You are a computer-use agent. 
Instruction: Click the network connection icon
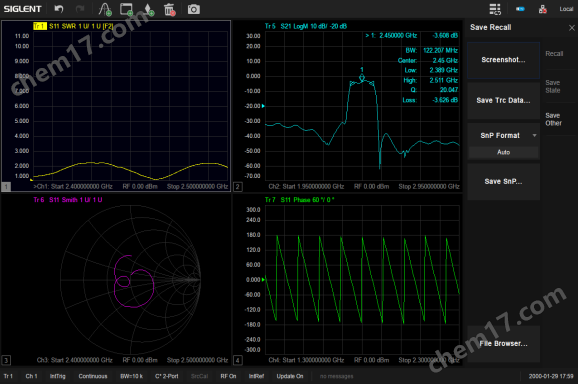point(543,9)
